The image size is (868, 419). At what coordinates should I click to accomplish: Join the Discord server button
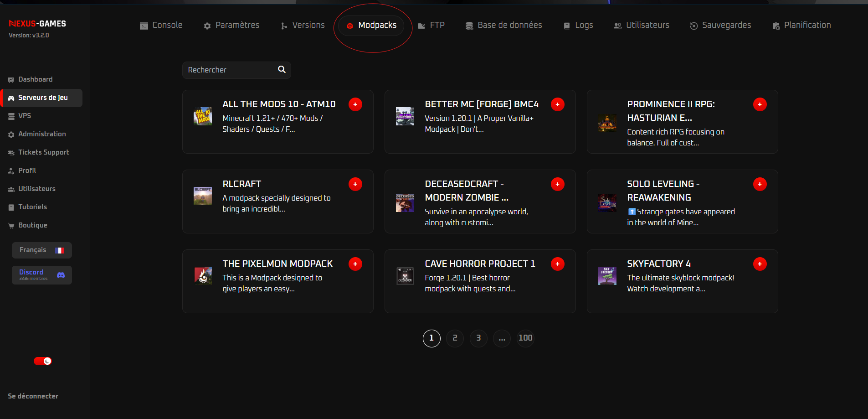pyautogui.click(x=42, y=275)
